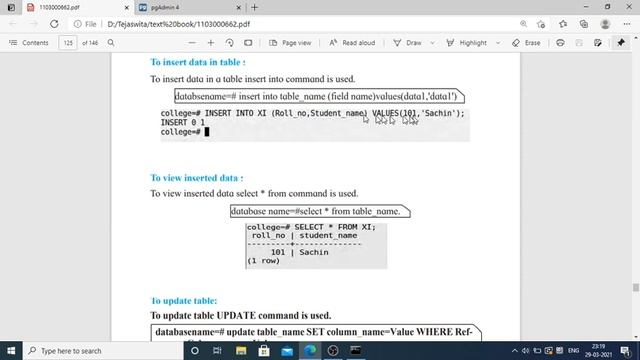
Task: Refresh the current page
Action: 54,24
